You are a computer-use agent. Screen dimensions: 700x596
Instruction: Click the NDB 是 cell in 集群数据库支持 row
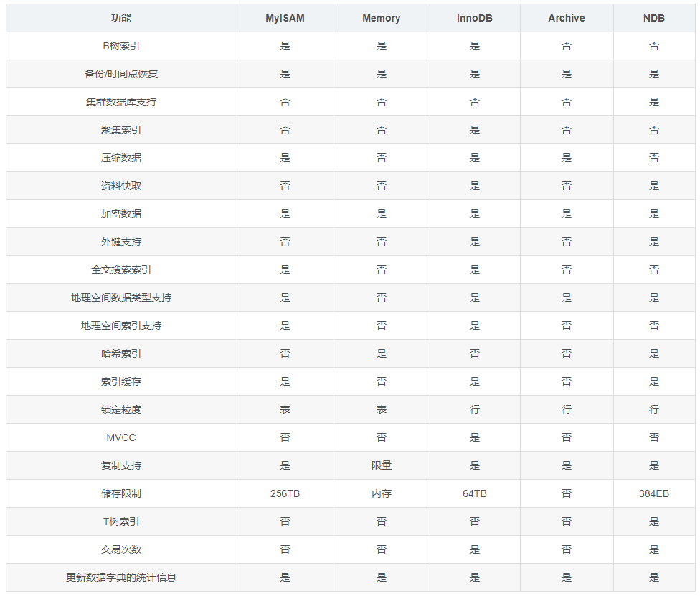(x=654, y=103)
